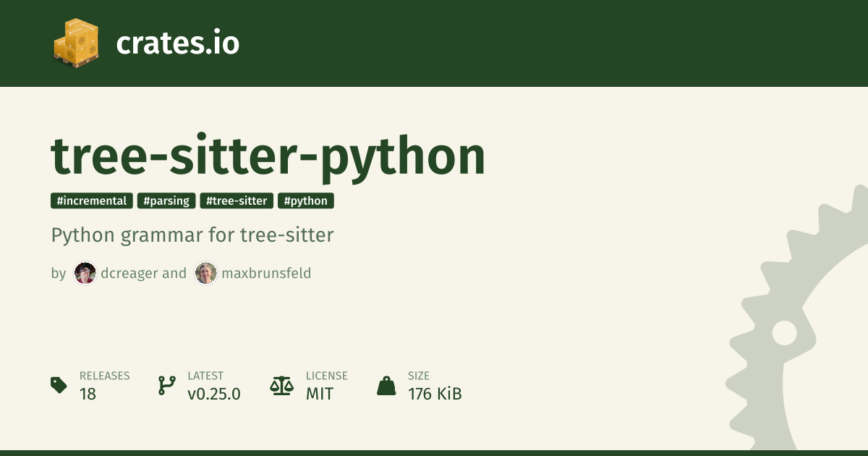Select the #incremental keyword tag
868x456 pixels.
pyautogui.click(x=92, y=201)
